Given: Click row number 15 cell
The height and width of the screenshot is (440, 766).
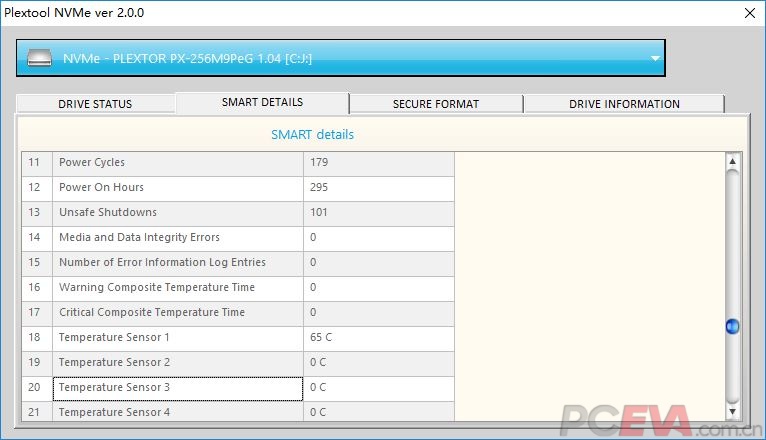Looking at the screenshot, I should coord(37,263).
